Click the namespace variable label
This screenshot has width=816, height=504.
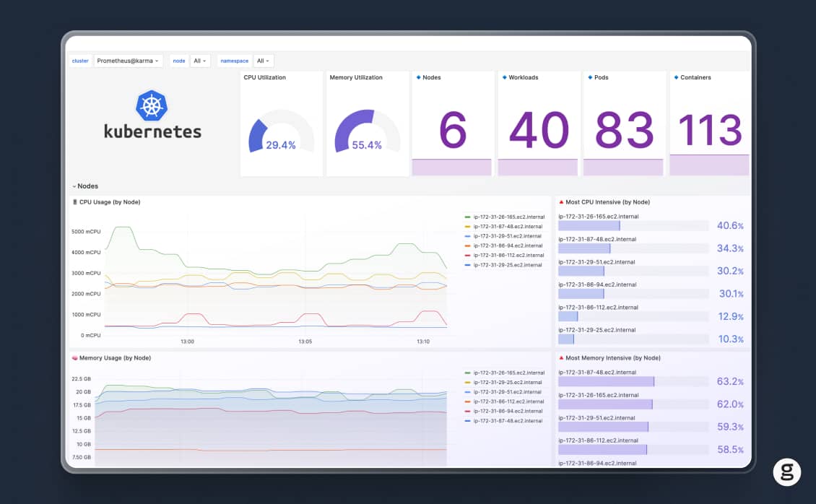(234, 61)
